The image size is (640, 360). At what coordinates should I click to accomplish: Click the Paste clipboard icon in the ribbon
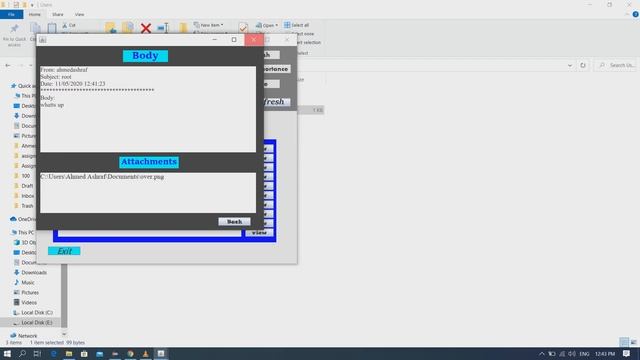pyautogui.click(x=52, y=28)
